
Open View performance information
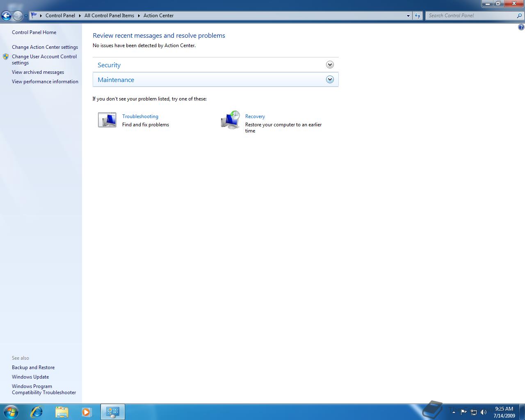pos(45,82)
